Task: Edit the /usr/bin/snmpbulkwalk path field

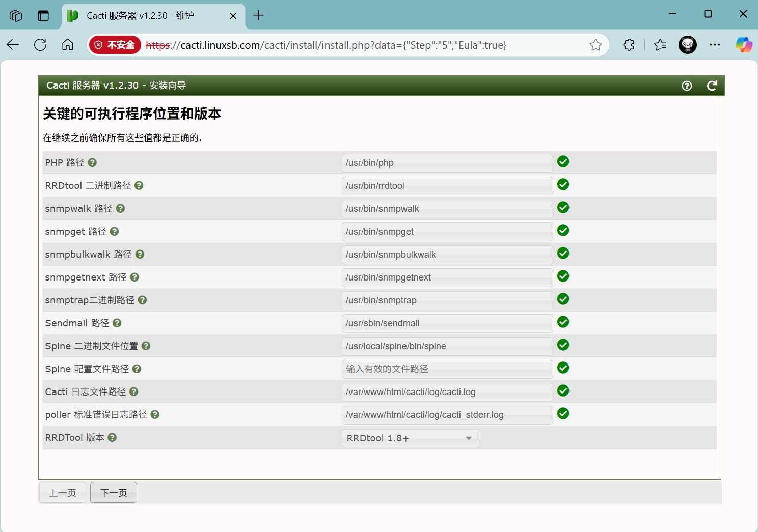Action: tap(447, 255)
